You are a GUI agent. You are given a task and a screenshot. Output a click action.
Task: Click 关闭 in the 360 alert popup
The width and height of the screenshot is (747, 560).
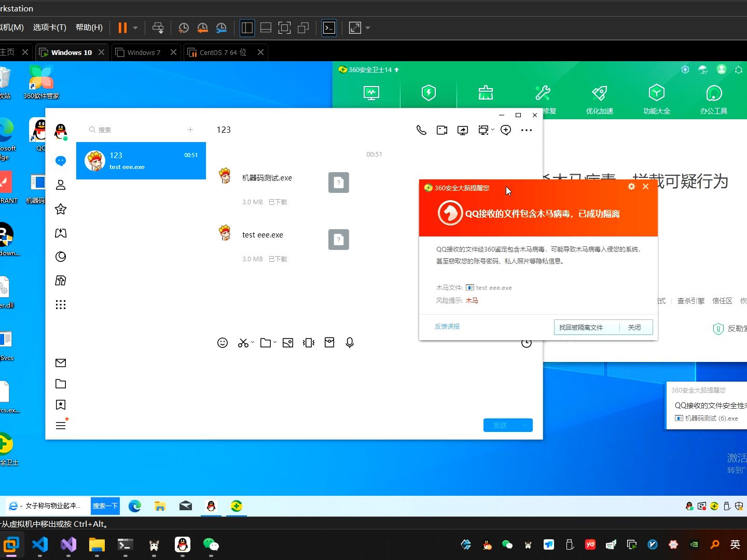coord(636,328)
